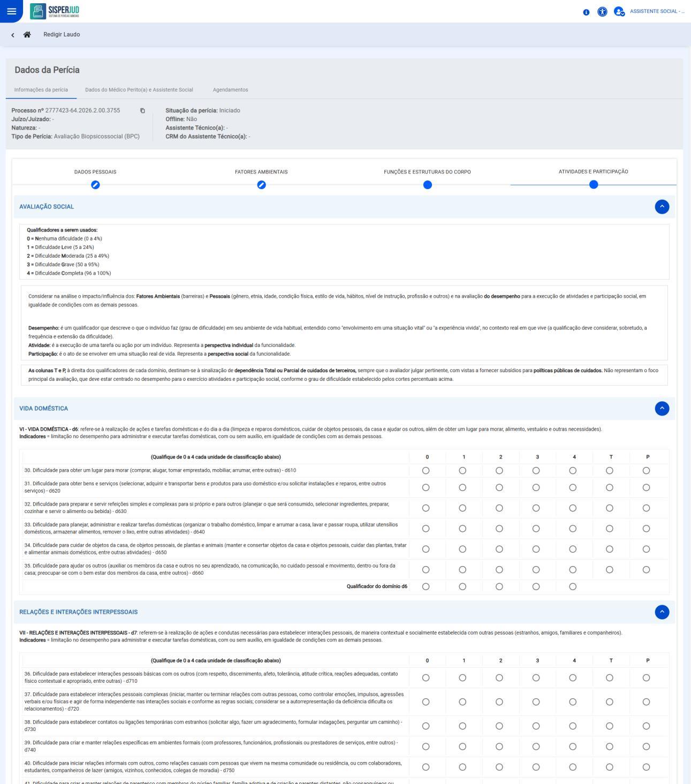Select qualifier 4 for item 32 (d630)
691x784 pixels.
[573, 508]
